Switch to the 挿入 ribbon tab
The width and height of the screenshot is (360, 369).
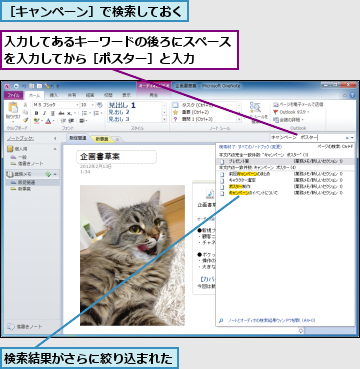click(x=54, y=95)
